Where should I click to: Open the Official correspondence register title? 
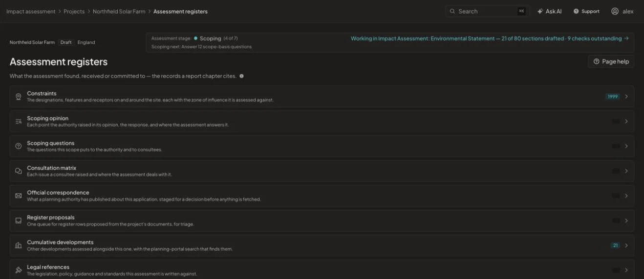tap(58, 192)
